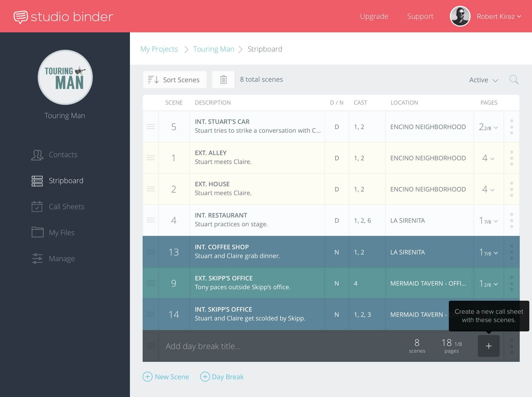This screenshot has height=397, width=532.
Task: Expand the Robert Kiraz account menu
Action: pyautogui.click(x=499, y=16)
